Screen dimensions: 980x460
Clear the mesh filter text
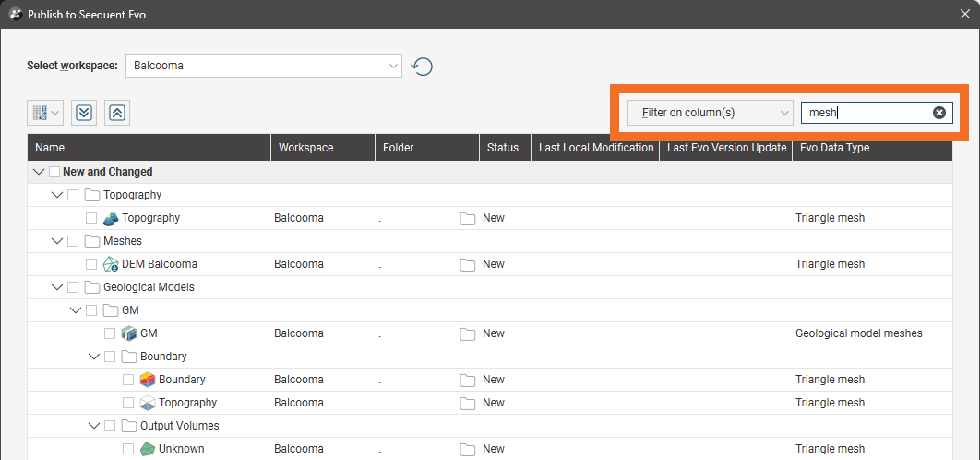938,113
